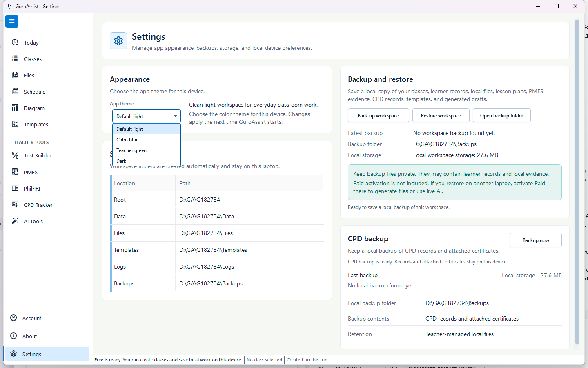Select the D:\GA\G182734\Files path cell
This screenshot has height=368, width=588.
click(249, 233)
